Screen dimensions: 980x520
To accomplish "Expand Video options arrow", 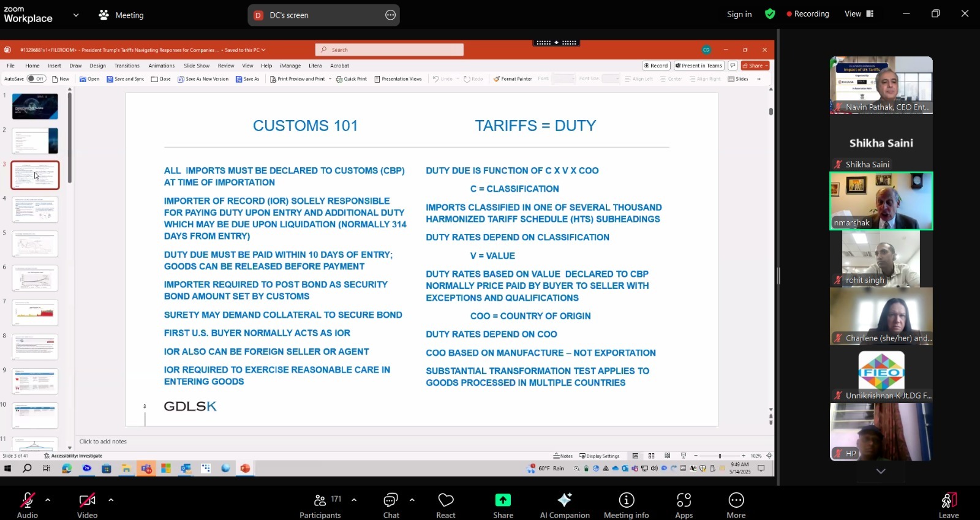I will pos(111,500).
